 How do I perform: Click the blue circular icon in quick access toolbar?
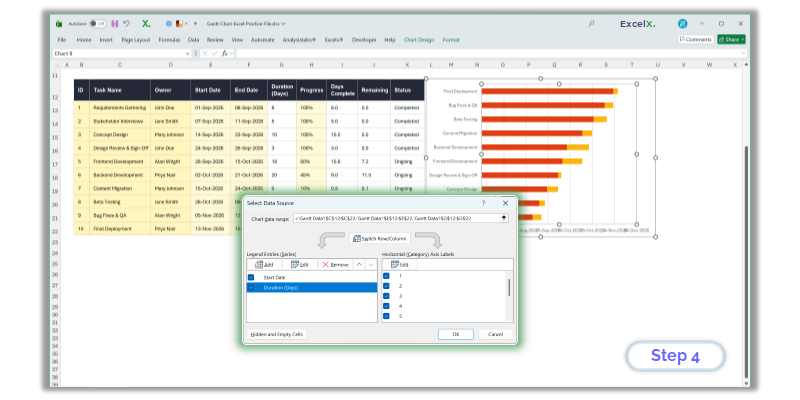169,23
